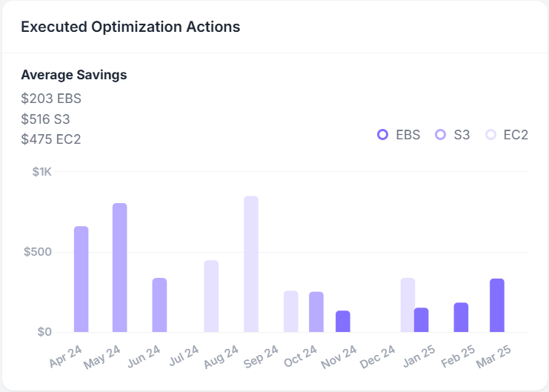Click the Feb 25 EBS bar

pyautogui.click(x=461, y=317)
